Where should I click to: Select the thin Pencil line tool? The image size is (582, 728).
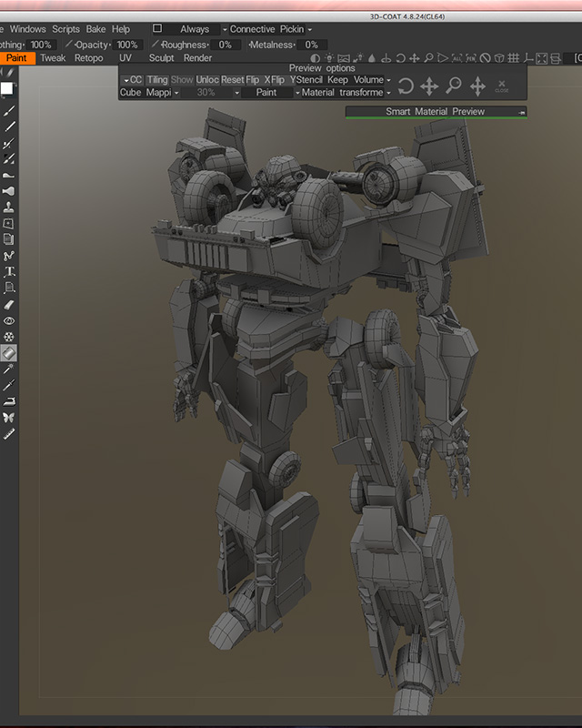(9, 126)
